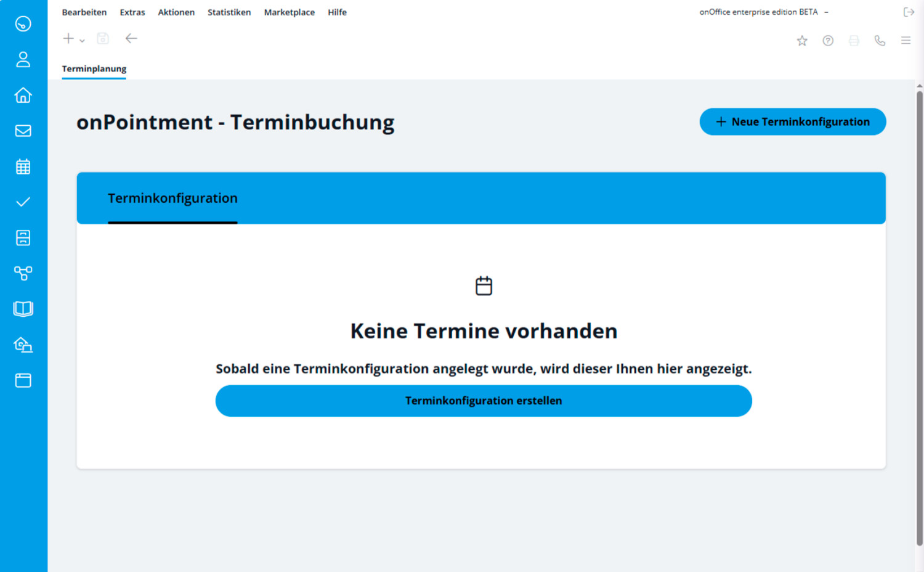Click Terminkonfiguration erstellen button
The height and width of the screenshot is (572, 924).
483,401
